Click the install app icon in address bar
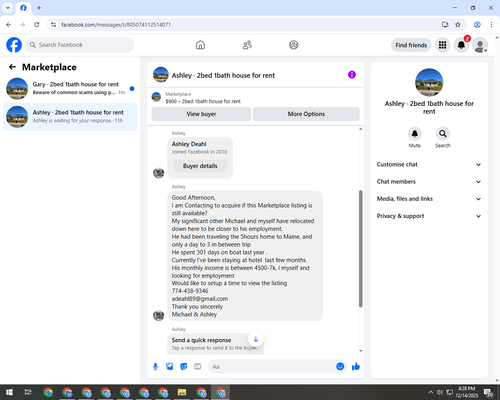The height and width of the screenshot is (400, 500). (445, 25)
